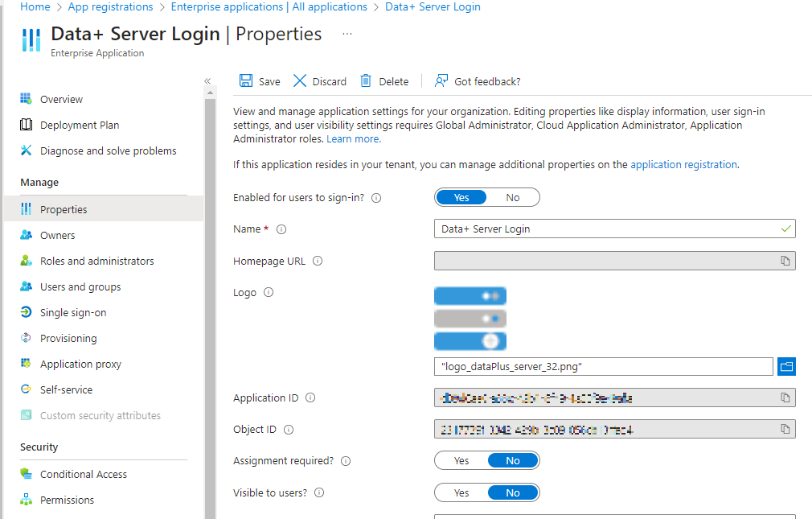Click the Data+ Server Login breadcrumb
The width and height of the screenshot is (812, 519).
tap(433, 6)
